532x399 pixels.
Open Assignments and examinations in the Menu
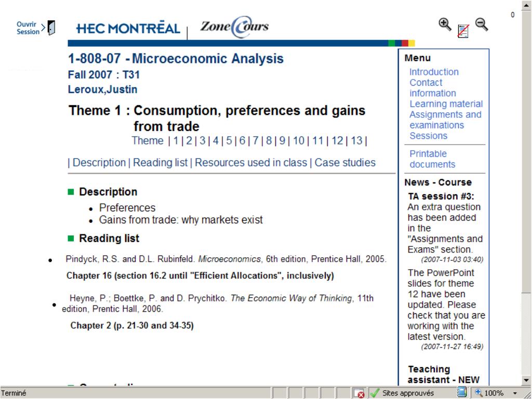[x=445, y=120]
